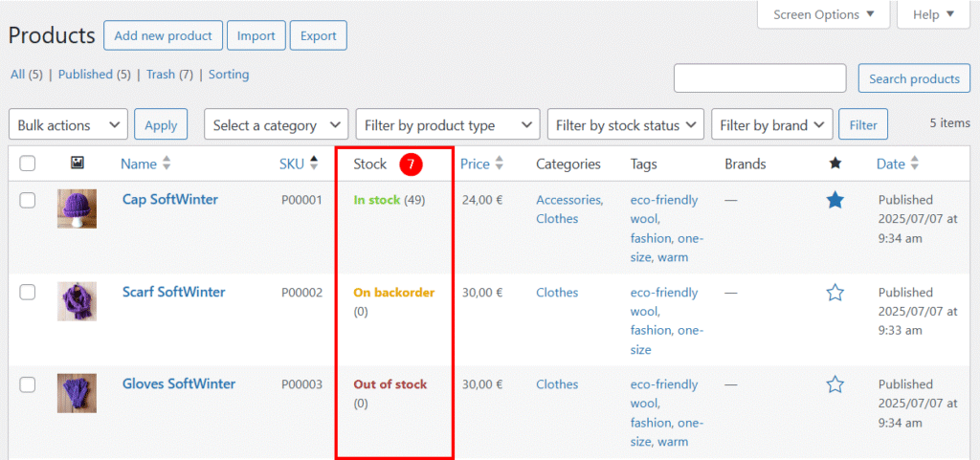980x460 pixels.
Task: Switch to the Trash products view
Action: 161,75
